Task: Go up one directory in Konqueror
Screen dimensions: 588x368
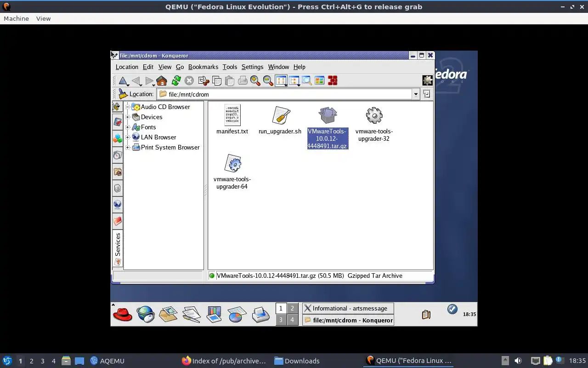Action: coord(123,81)
